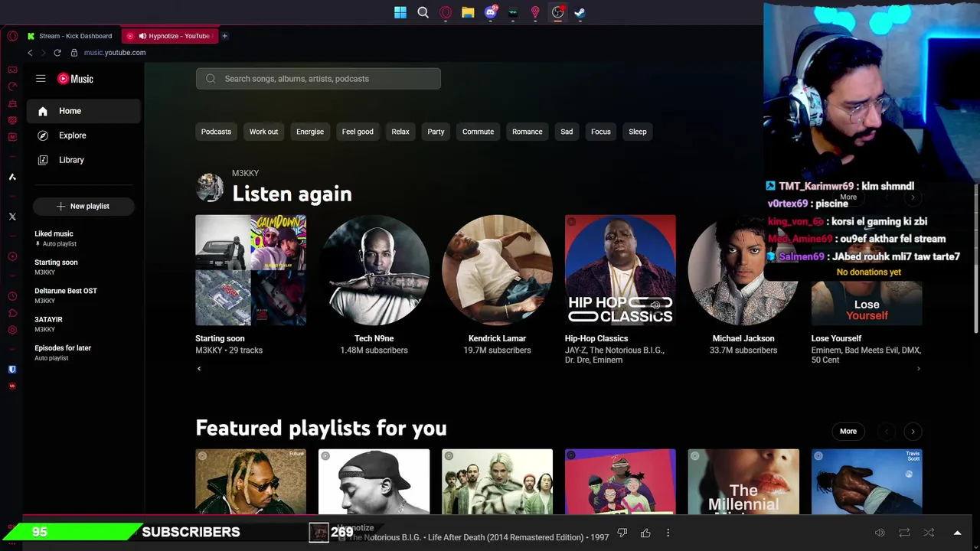Select the Podcasts filter chip
The image size is (980, 551).
click(x=216, y=132)
